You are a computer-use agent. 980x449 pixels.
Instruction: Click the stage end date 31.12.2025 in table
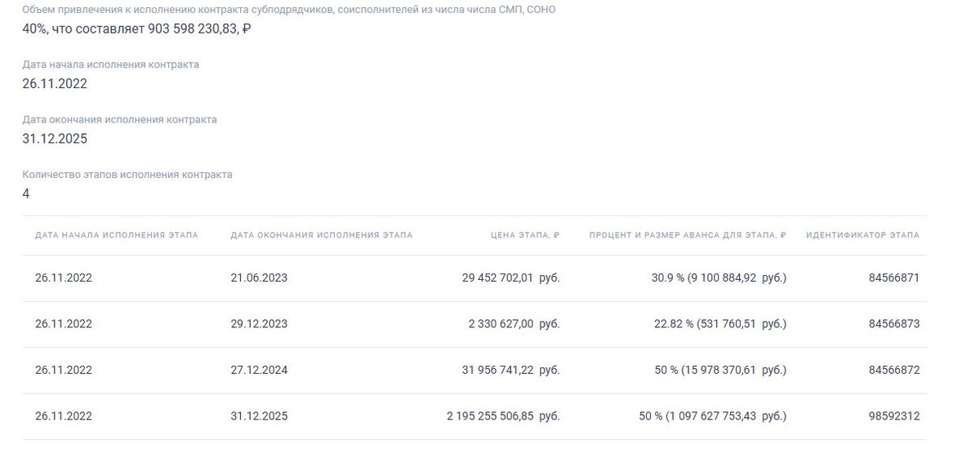point(259,416)
